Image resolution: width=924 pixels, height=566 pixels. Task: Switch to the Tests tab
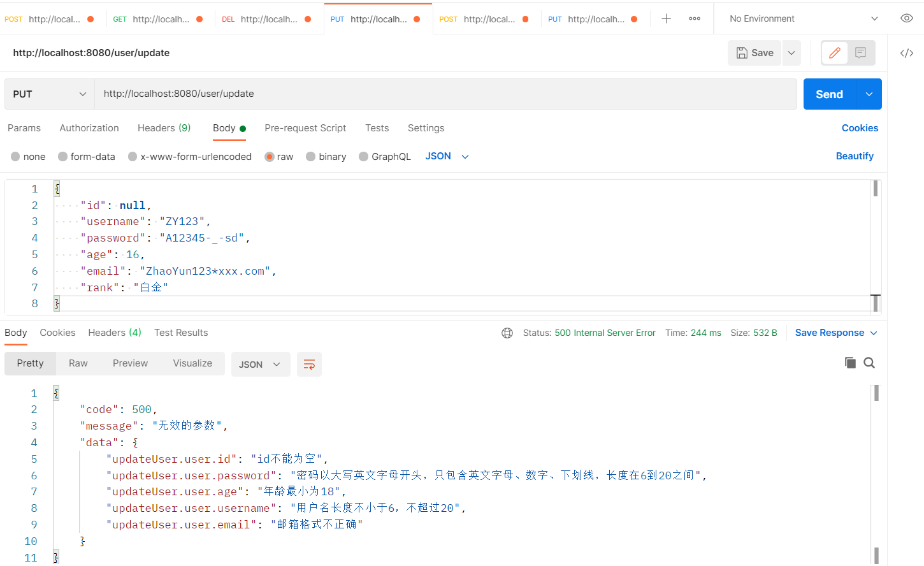coord(377,128)
